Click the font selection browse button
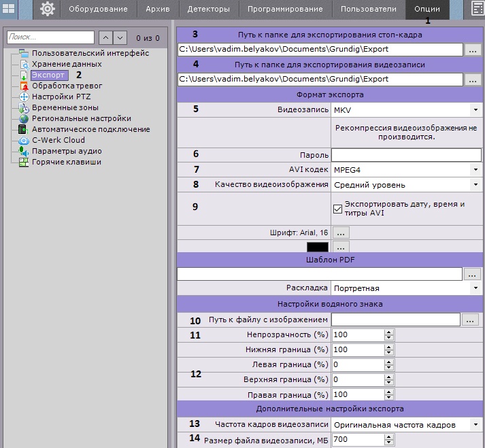The width and height of the screenshot is (485, 448). [x=340, y=232]
